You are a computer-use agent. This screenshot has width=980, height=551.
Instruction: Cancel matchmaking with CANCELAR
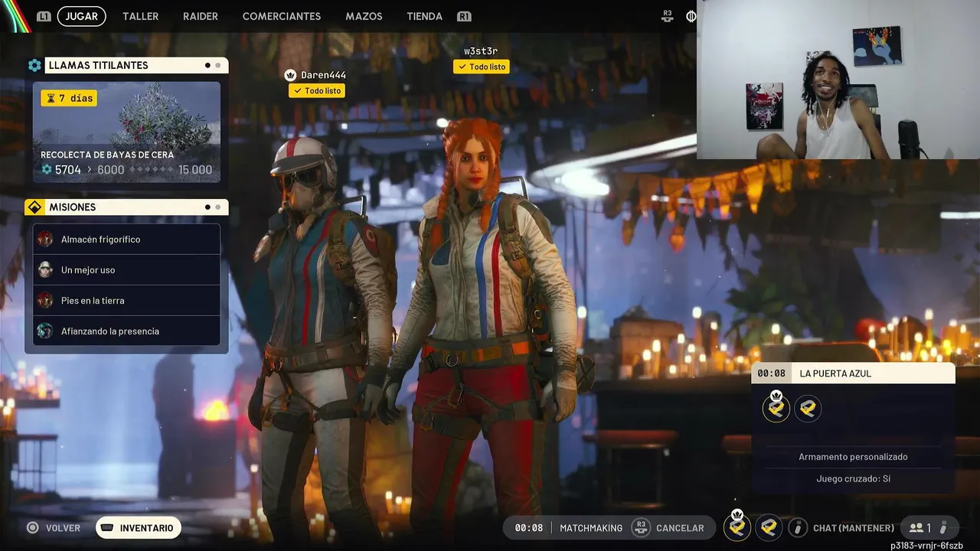(680, 528)
